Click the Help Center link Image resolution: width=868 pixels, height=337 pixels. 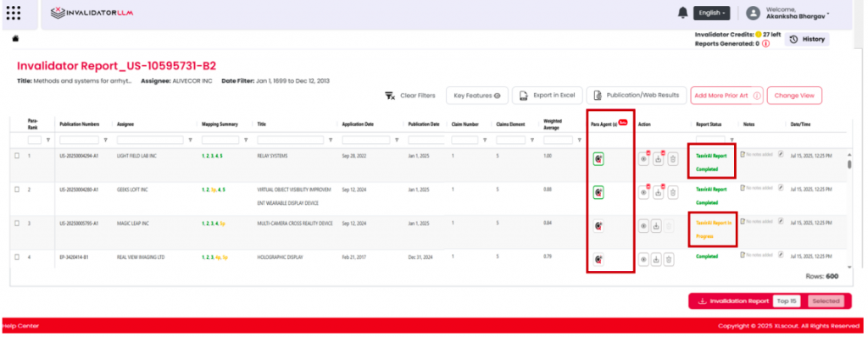pyautogui.click(x=21, y=326)
